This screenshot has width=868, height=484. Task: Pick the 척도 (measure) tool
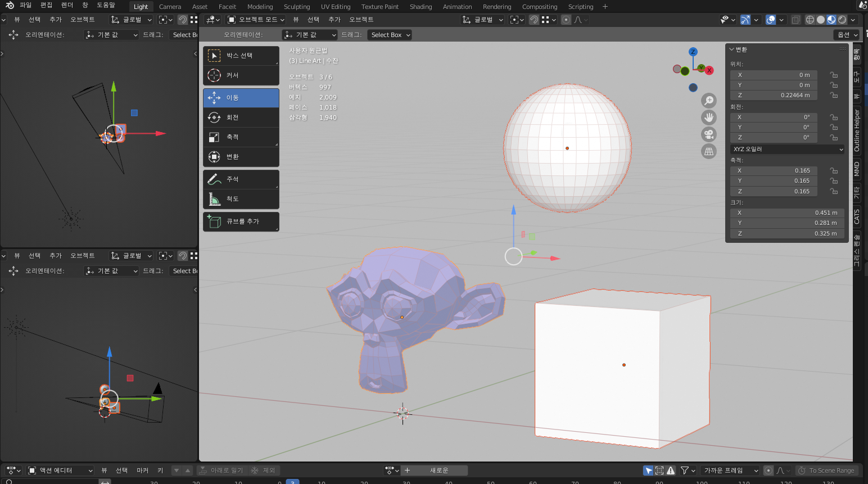(241, 199)
